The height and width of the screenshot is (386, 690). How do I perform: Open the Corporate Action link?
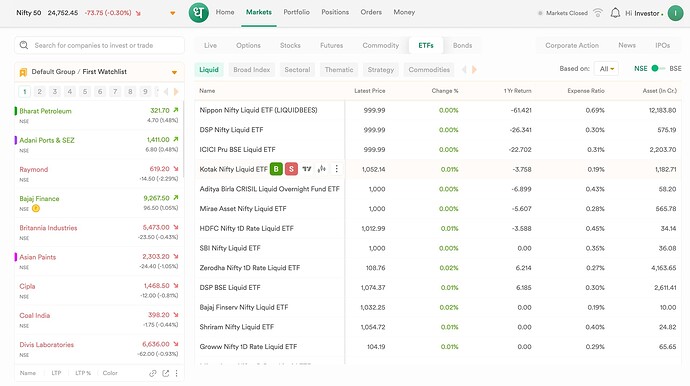click(572, 45)
